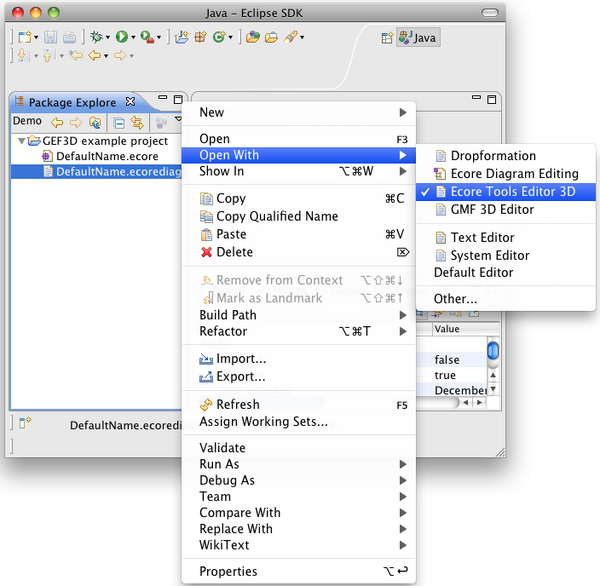The width and height of the screenshot is (600, 586).
Task: Click the New wizard toolbar icon
Action: 25,37
